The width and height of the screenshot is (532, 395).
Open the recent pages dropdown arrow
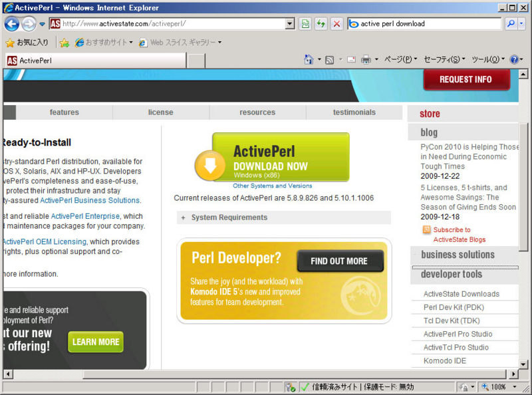click(42, 24)
